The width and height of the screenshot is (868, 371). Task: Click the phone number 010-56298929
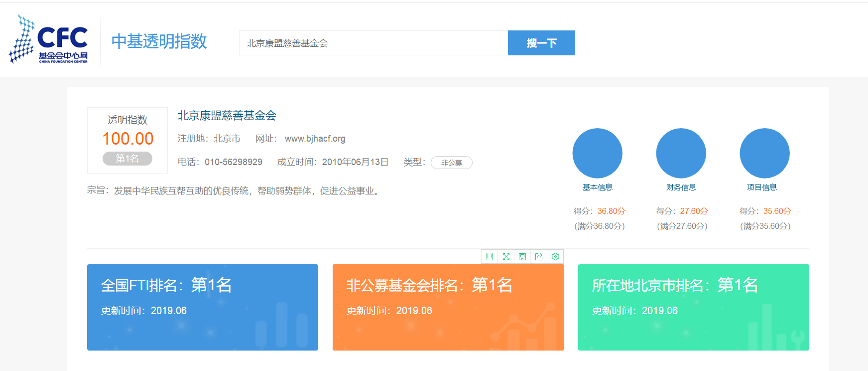(x=234, y=162)
